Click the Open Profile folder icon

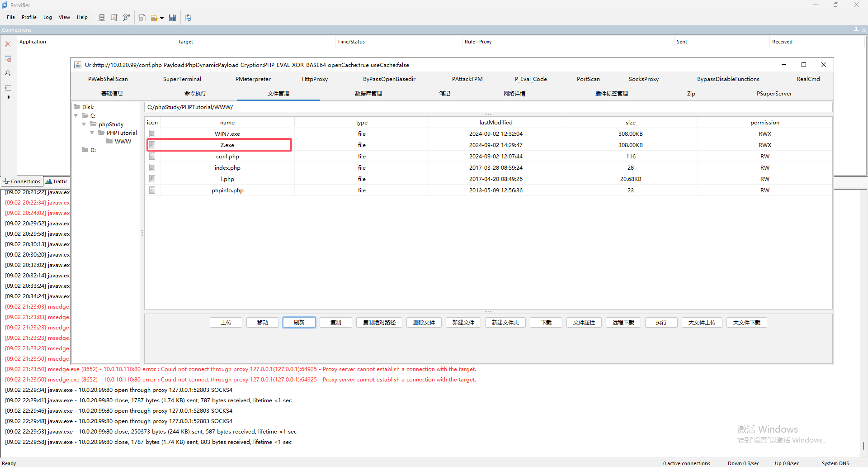154,18
